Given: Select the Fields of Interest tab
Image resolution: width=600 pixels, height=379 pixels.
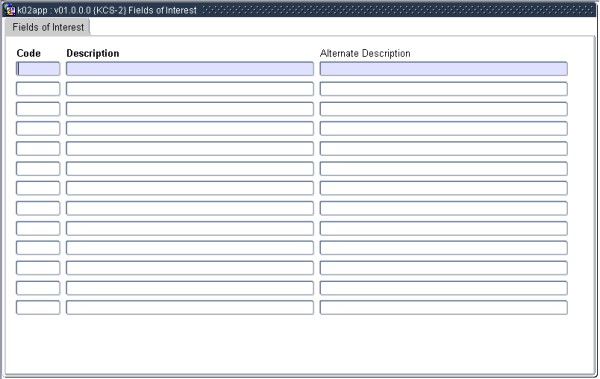Looking at the screenshot, I should (x=48, y=27).
